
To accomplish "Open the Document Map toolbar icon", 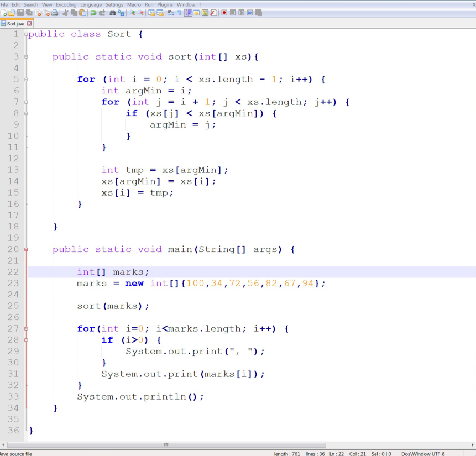I will tap(205, 13).
